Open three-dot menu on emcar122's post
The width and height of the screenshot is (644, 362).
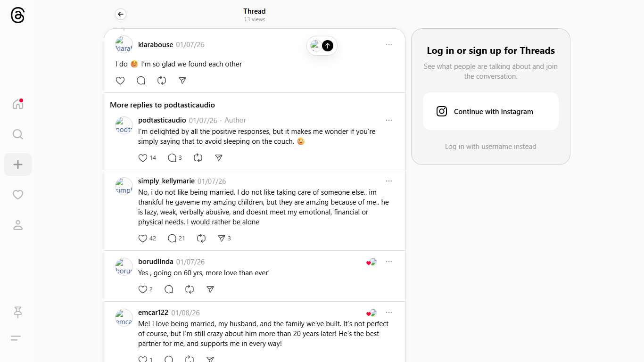(x=389, y=313)
